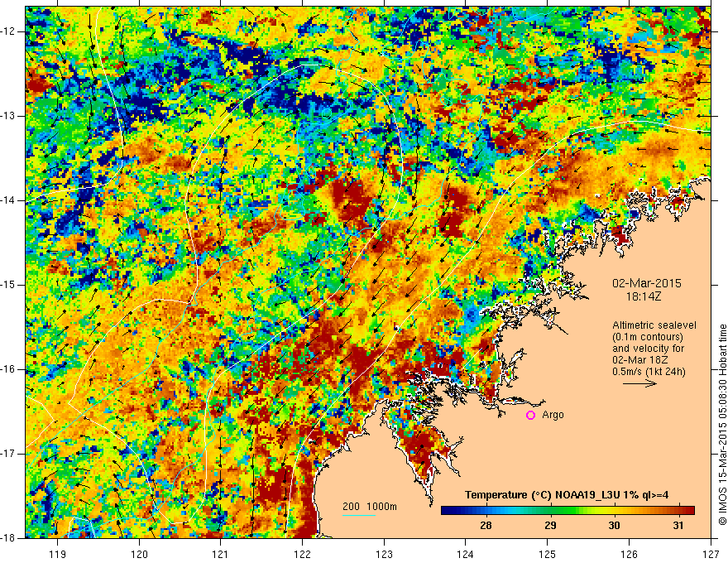Click longitude axis label '126'
The image size is (728, 563).
629,554
